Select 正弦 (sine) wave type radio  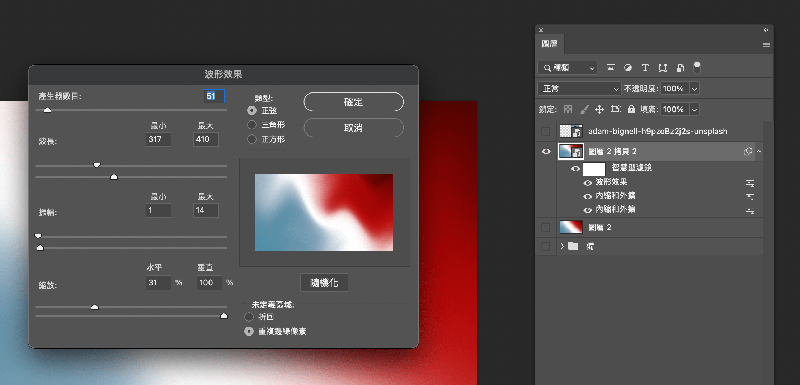[252, 110]
